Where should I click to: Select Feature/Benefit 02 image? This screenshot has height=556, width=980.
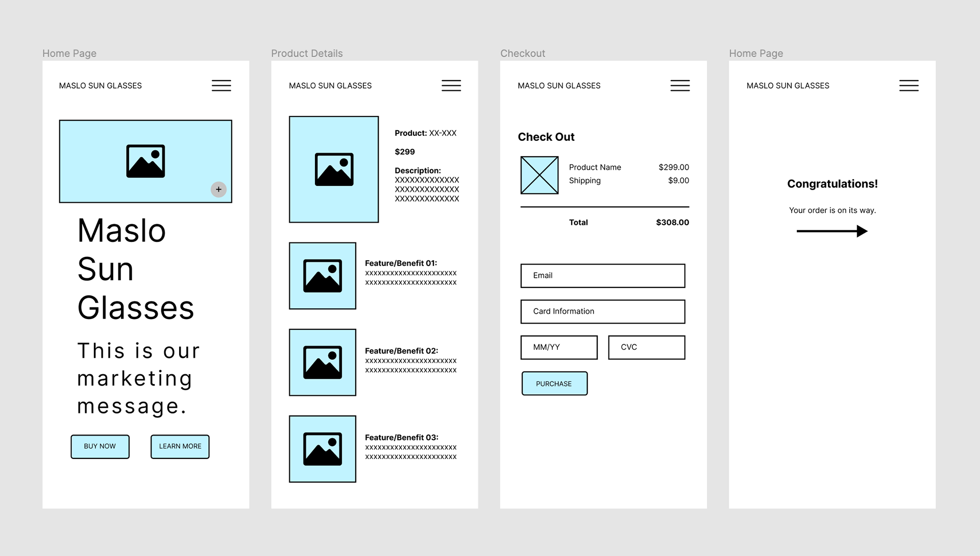323,362
